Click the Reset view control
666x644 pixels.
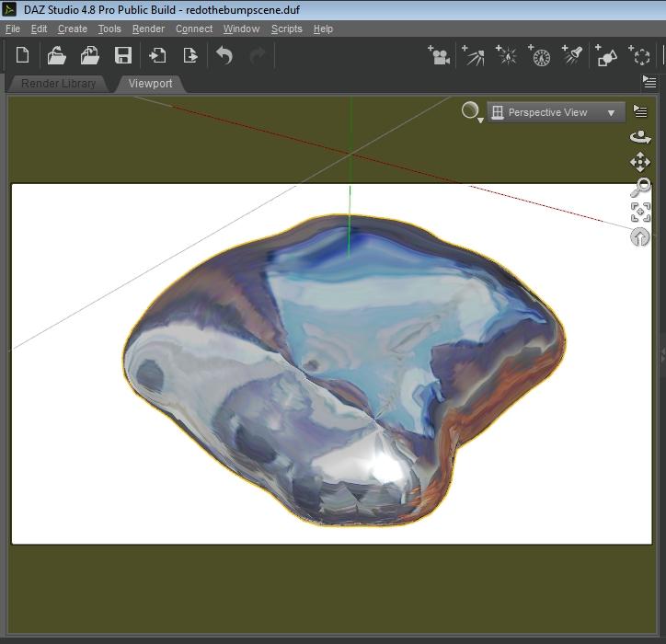pyautogui.click(x=640, y=237)
